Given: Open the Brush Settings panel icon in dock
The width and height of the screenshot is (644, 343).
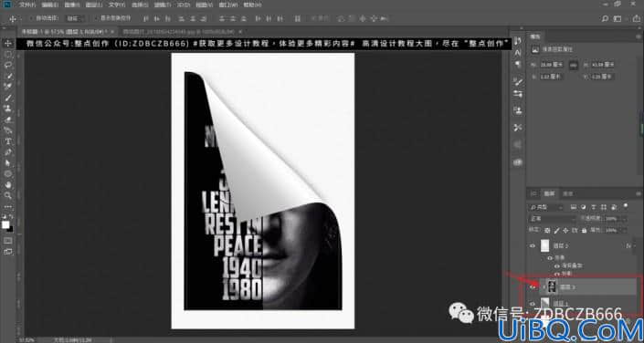Looking at the screenshot, I should [x=518, y=82].
